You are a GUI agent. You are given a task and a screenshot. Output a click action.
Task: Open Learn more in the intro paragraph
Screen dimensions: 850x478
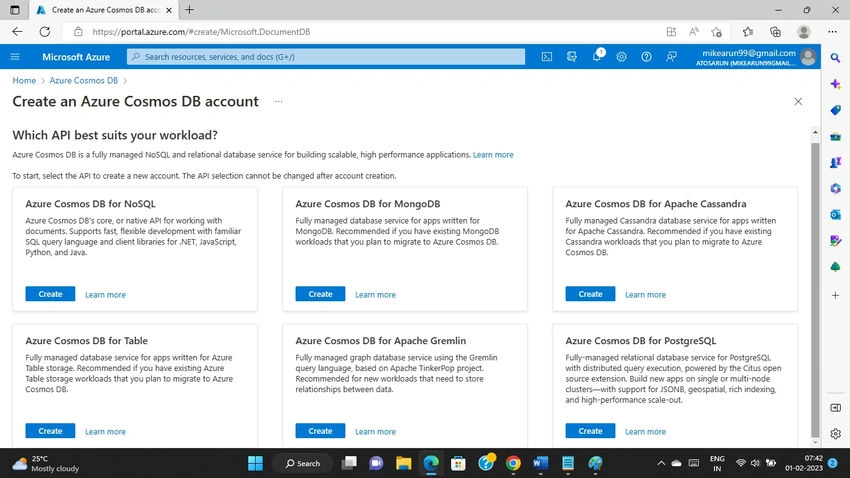[493, 154]
